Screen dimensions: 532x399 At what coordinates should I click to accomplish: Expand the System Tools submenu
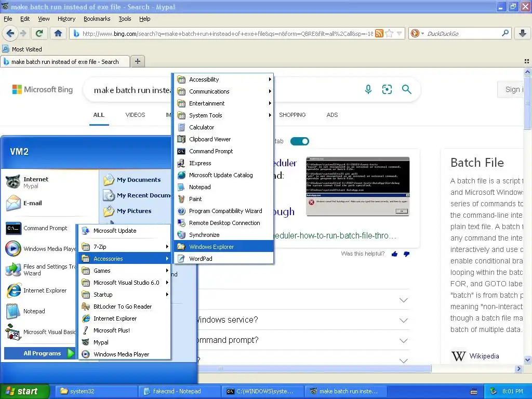(x=223, y=115)
